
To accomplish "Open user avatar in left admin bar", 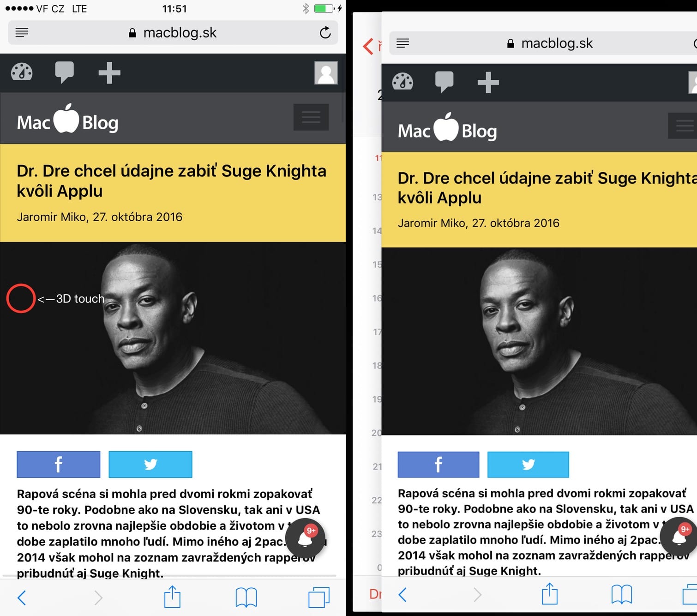I will point(326,73).
